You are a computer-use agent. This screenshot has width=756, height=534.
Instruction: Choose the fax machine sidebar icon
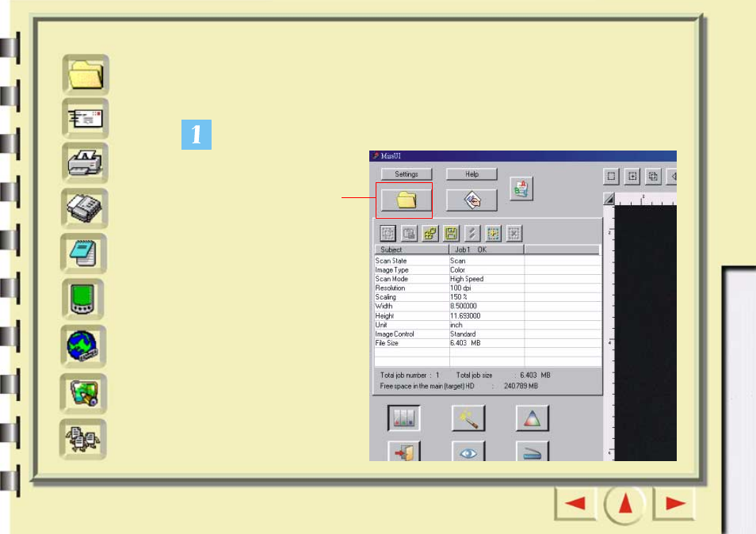(84, 208)
